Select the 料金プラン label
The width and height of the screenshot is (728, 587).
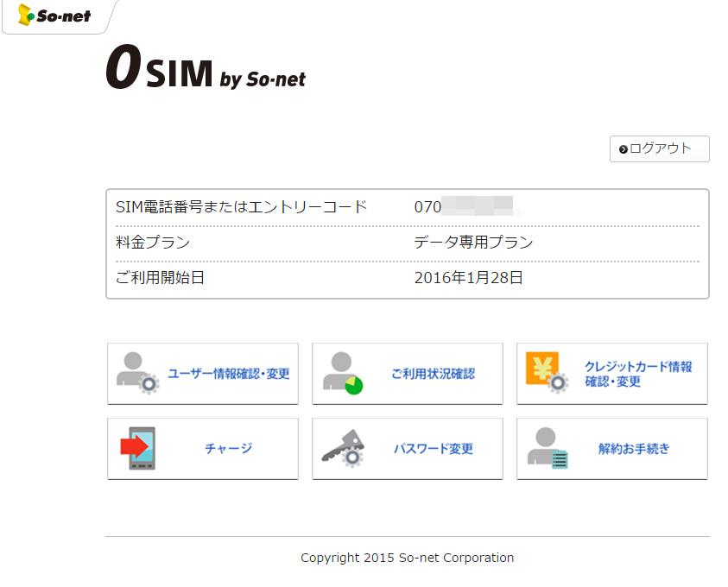click(x=153, y=243)
